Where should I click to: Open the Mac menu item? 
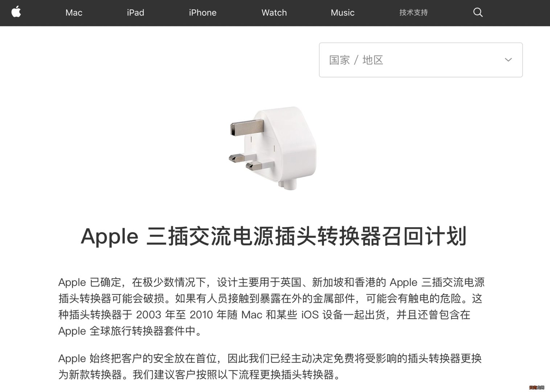74,13
